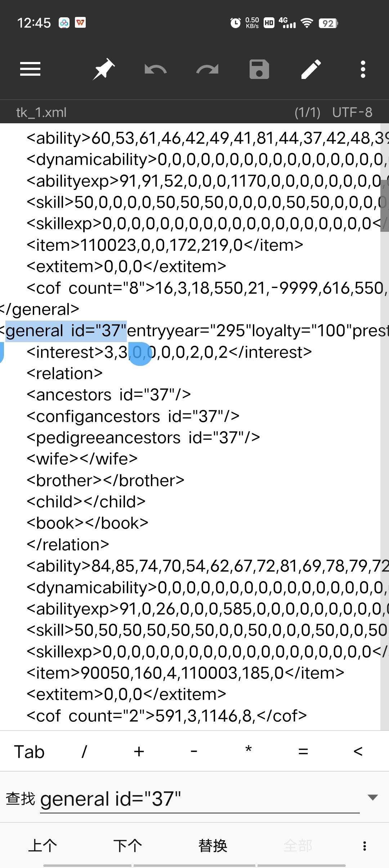
Task: Find next match with 下个
Action: coord(128,846)
